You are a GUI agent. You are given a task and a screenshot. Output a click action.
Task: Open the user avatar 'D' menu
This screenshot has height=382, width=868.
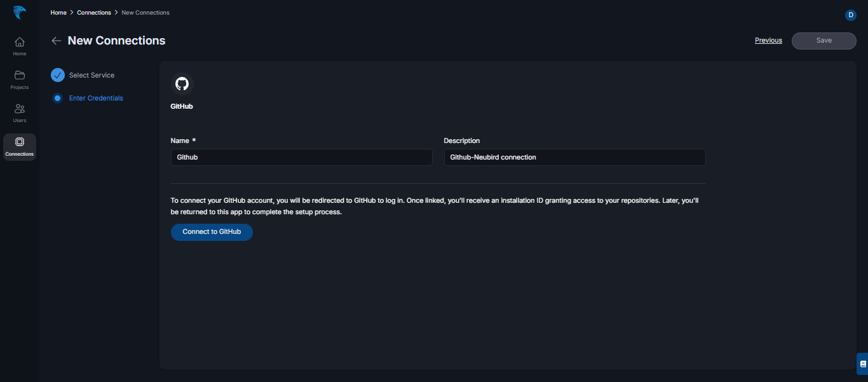point(851,15)
